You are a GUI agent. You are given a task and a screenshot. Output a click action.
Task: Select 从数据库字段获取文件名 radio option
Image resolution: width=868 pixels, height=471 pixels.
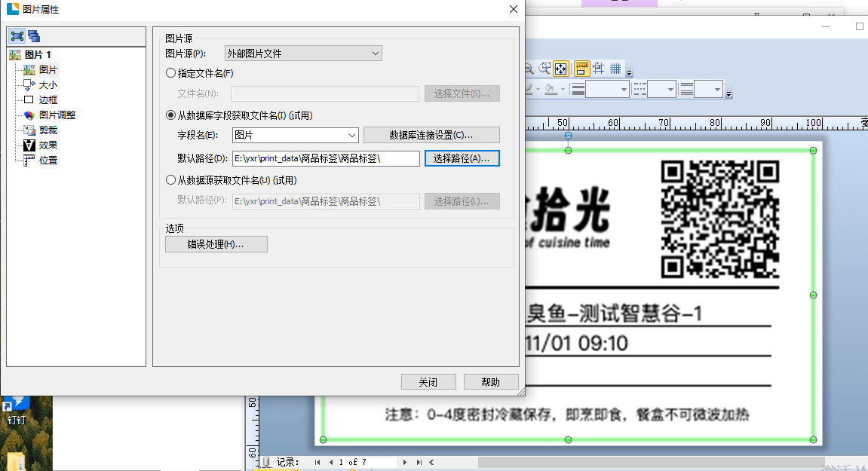(x=171, y=115)
